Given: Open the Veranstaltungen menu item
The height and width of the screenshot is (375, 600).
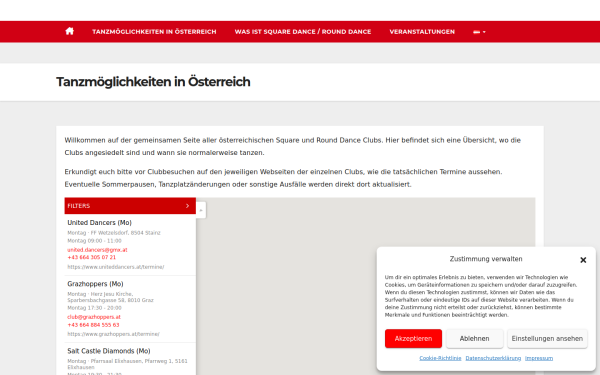Looking at the screenshot, I should pyautogui.click(x=422, y=32).
